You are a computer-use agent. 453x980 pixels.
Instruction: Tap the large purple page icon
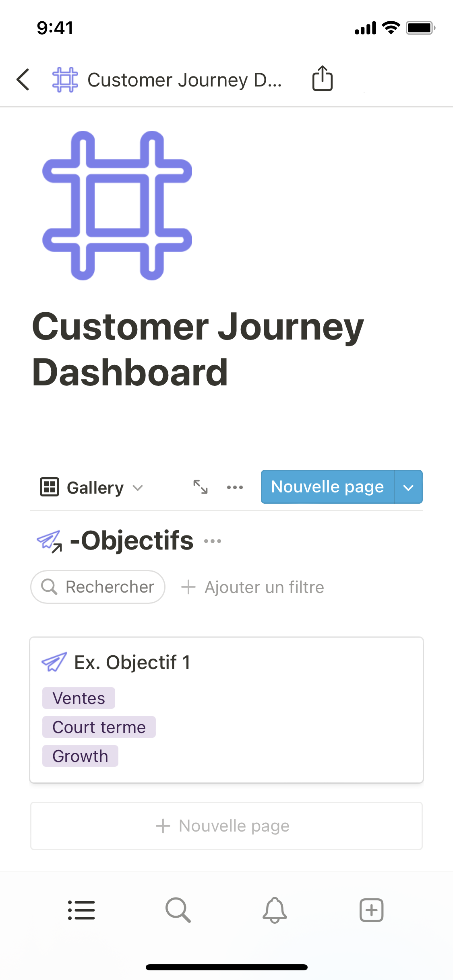117,205
